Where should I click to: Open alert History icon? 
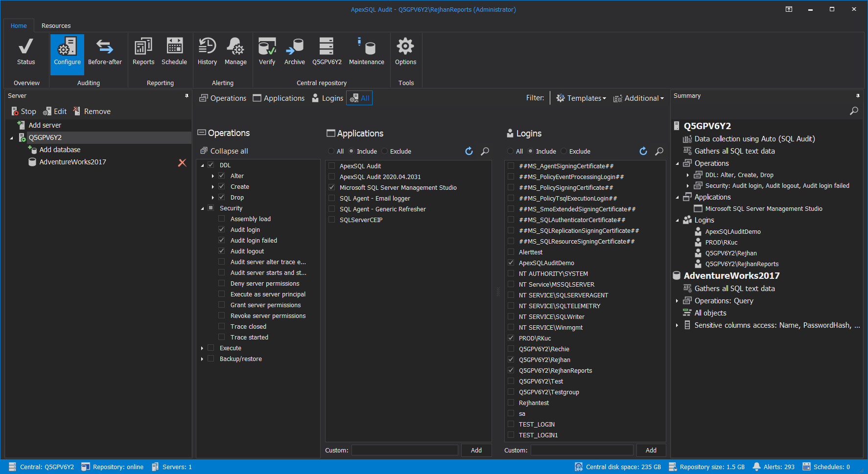pyautogui.click(x=207, y=52)
